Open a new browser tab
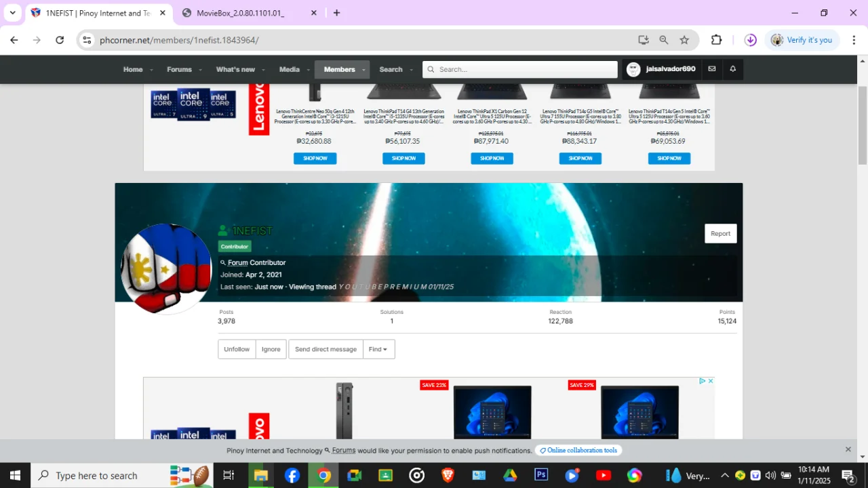The image size is (868, 488). [x=336, y=13]
